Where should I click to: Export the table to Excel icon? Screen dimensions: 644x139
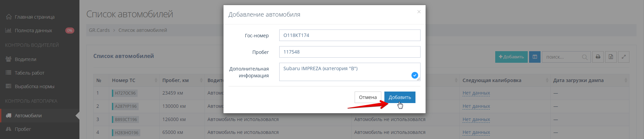611,57
